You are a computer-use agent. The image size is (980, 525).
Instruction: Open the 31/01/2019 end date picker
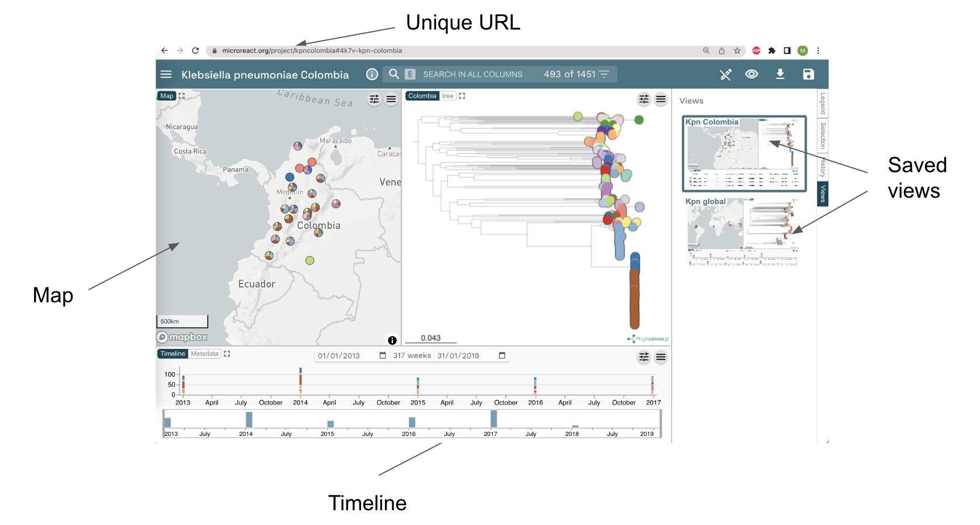point(501,355)
